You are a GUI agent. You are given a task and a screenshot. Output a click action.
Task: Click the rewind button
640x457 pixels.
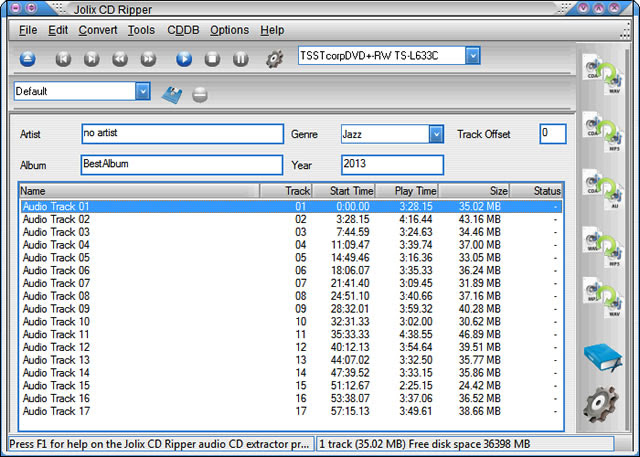point(120,59)
